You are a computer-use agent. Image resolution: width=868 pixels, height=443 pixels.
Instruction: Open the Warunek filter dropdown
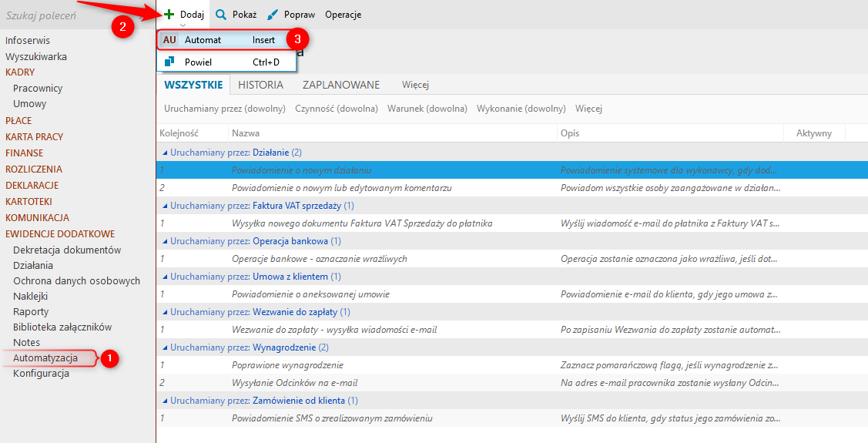[427, 109]
